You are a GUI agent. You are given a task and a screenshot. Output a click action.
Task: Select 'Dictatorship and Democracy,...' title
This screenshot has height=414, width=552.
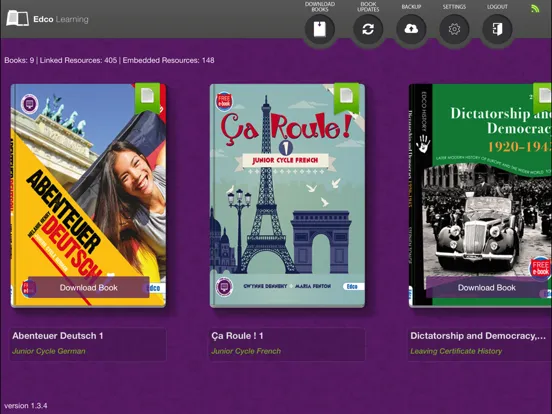click(x=478, y=336)
